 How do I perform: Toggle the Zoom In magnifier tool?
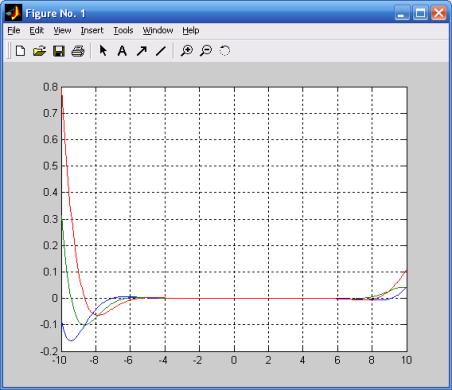tap(187, 51)
